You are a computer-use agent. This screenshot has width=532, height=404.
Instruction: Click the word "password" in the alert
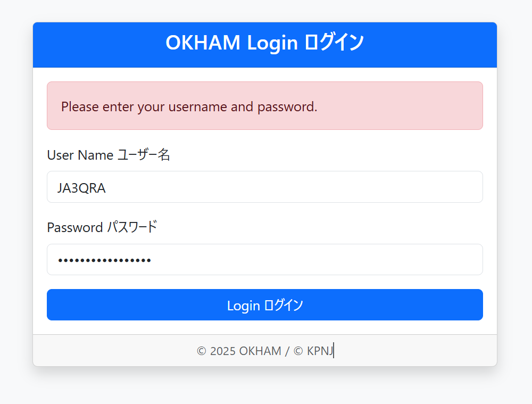[x=287, y=107]
